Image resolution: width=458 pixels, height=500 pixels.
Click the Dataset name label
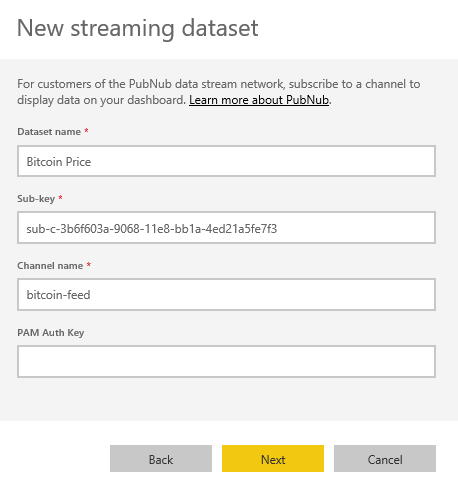tap(49, 132)
